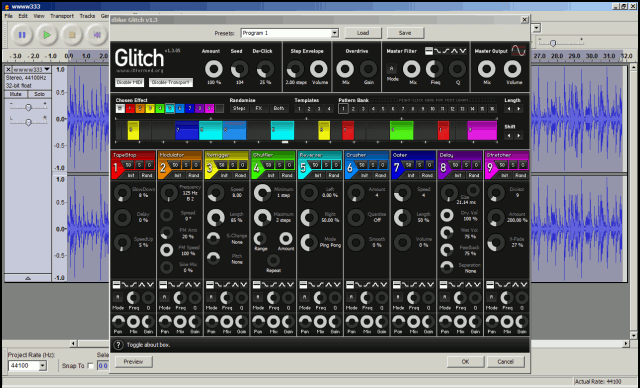The width and height of the screenshot is (640, 388).
Task: Select notch shape in Master Filter
Action: tap(462, 51)
